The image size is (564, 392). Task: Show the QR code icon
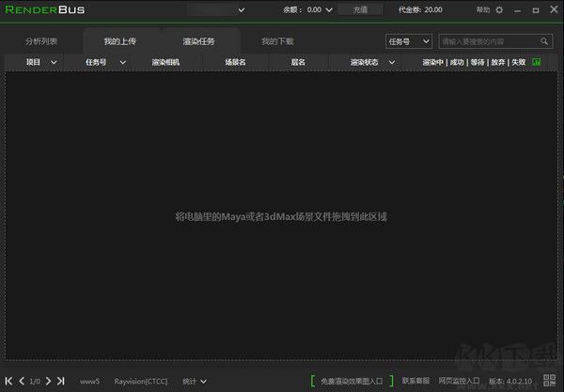click(549, 380)
